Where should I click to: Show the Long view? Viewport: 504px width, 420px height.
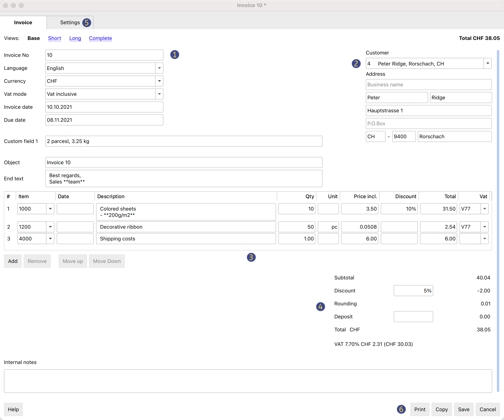point(75,38)
